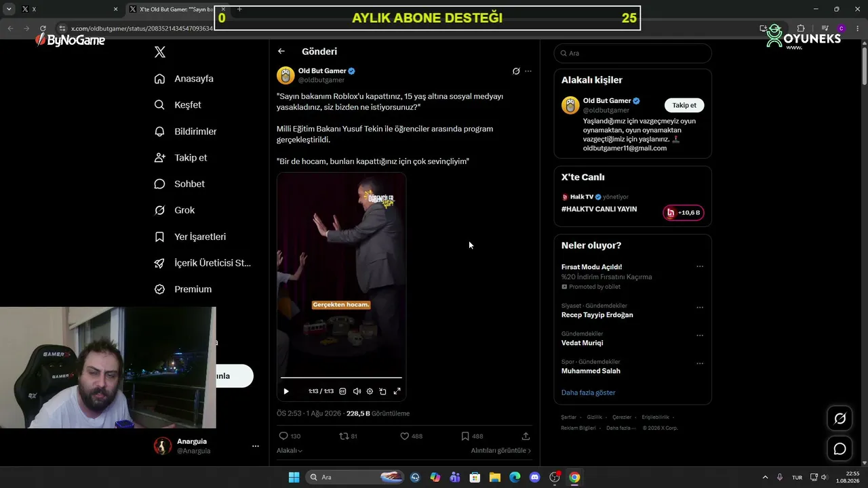This screenshot has height=488, width=868.
Task: Go back using Gönderi back arrow
Action: click(x=281, y=52)
